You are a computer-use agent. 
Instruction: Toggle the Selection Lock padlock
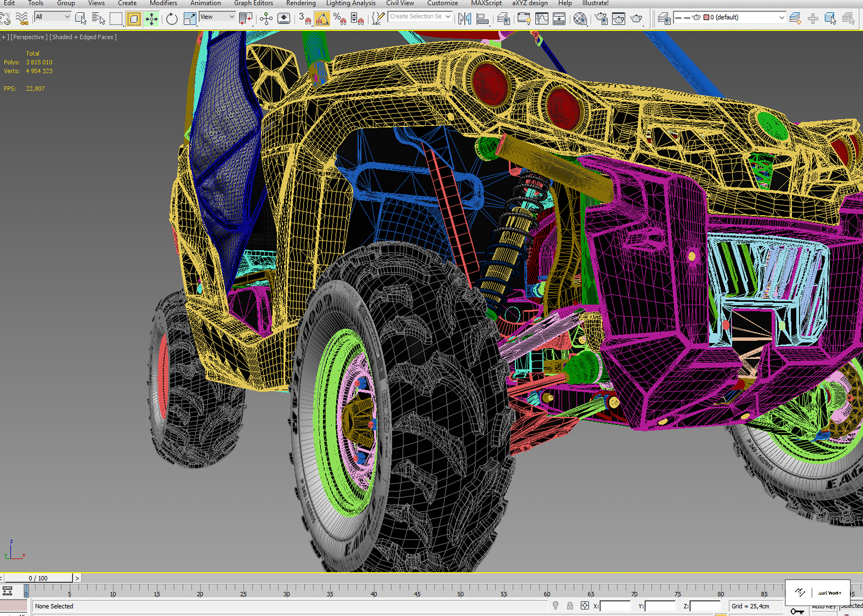point(570,605)
